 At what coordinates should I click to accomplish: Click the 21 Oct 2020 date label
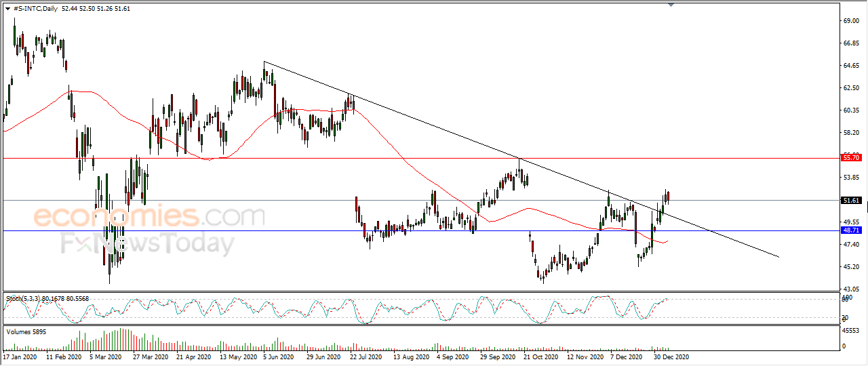tap(541, 357)
